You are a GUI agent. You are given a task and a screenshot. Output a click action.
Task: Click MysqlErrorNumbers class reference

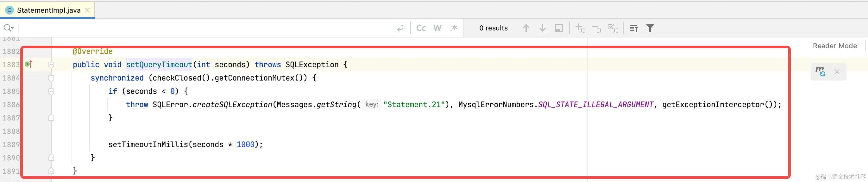pyautogui.click(x=496, y=105)
